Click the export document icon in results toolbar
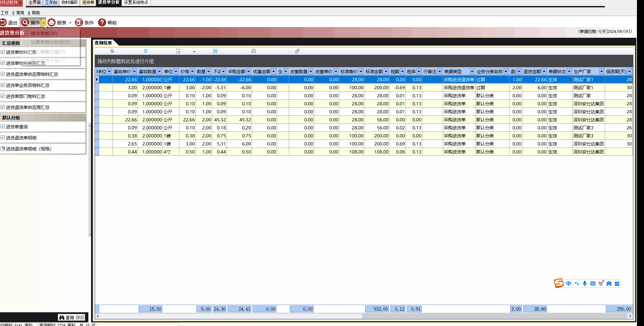This screenshot has height=326, width=644. (x=178, y=51)
